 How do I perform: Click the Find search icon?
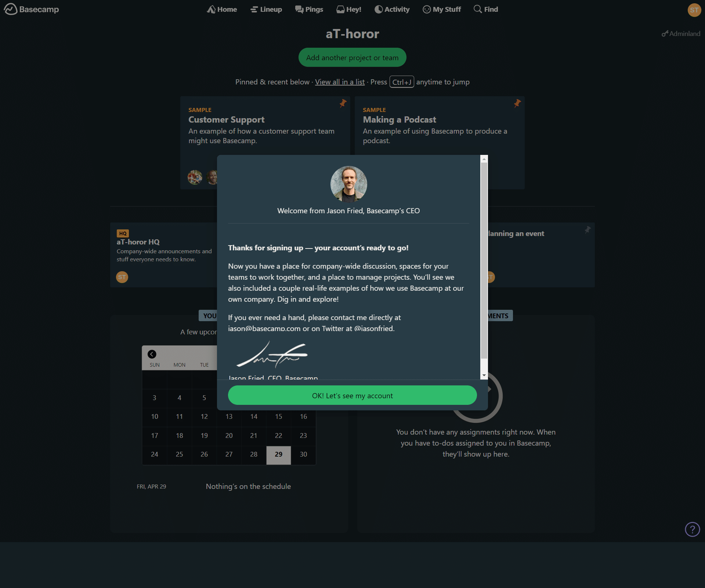coord(478,10)
